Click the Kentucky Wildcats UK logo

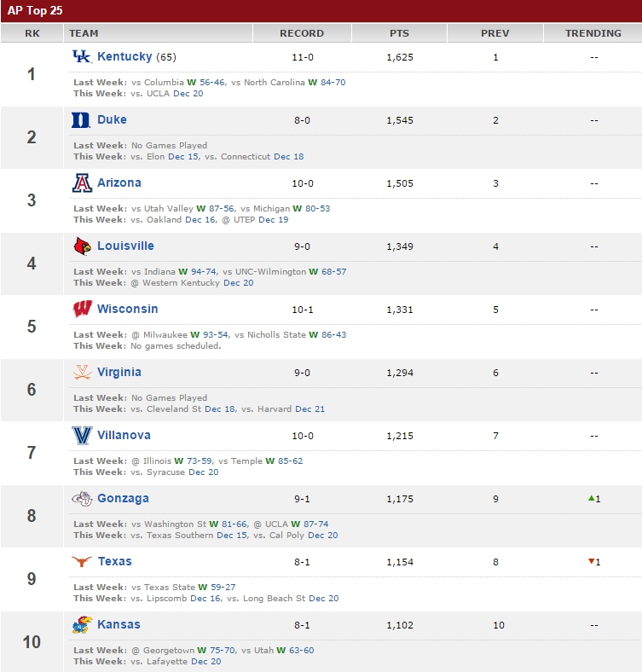[x=82, y=56]
